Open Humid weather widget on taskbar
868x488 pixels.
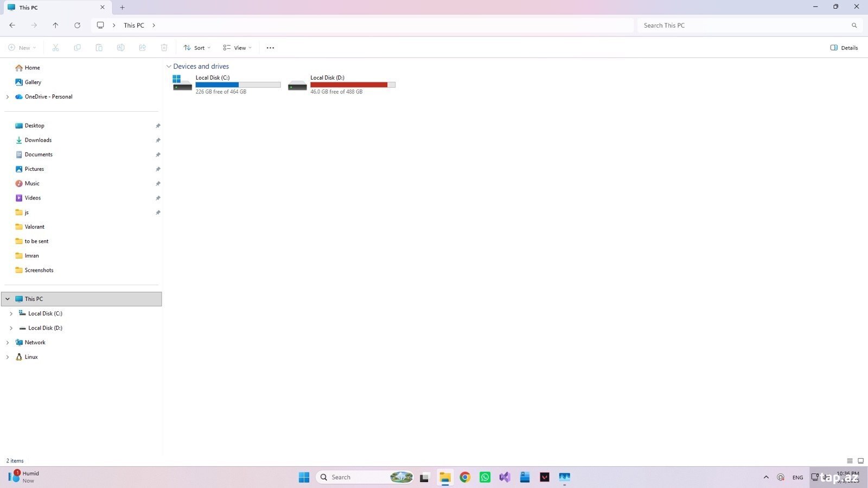[x=24, y=477]
